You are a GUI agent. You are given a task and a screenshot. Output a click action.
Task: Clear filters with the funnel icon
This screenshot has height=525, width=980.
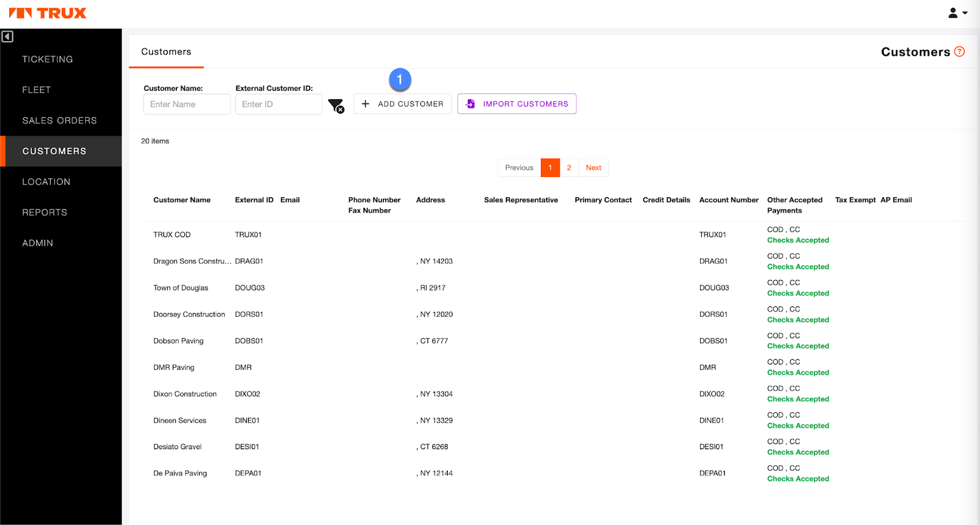336,106
